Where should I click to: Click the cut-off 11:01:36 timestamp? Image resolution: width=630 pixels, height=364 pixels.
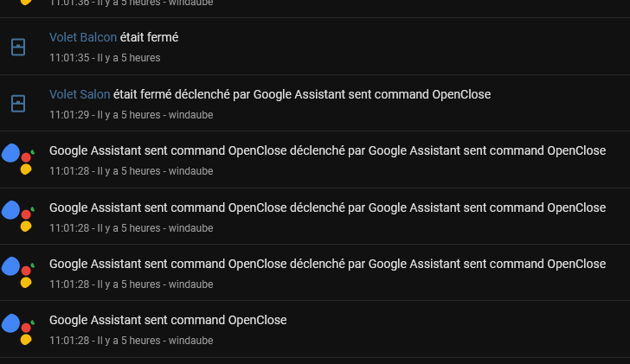pos(132,3)
